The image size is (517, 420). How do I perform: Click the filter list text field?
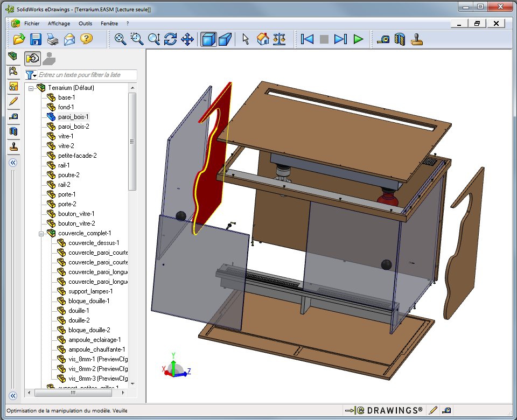(87, 75)
